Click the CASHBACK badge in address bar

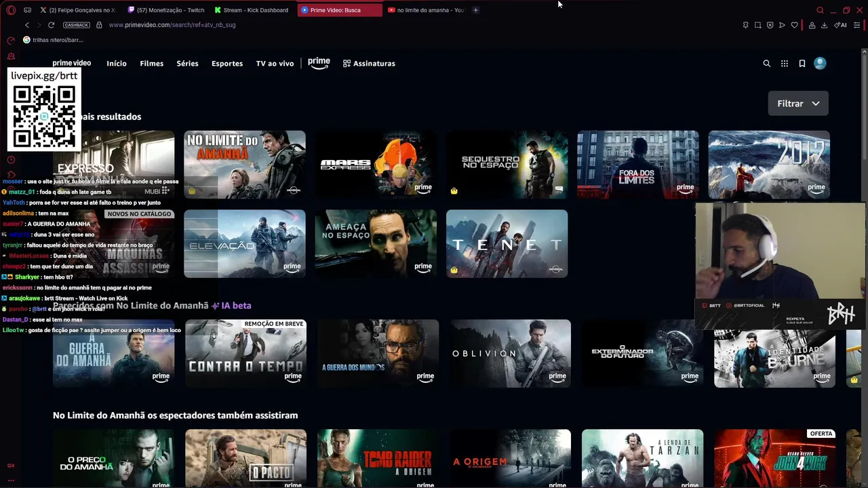click(x=76, y=25)
